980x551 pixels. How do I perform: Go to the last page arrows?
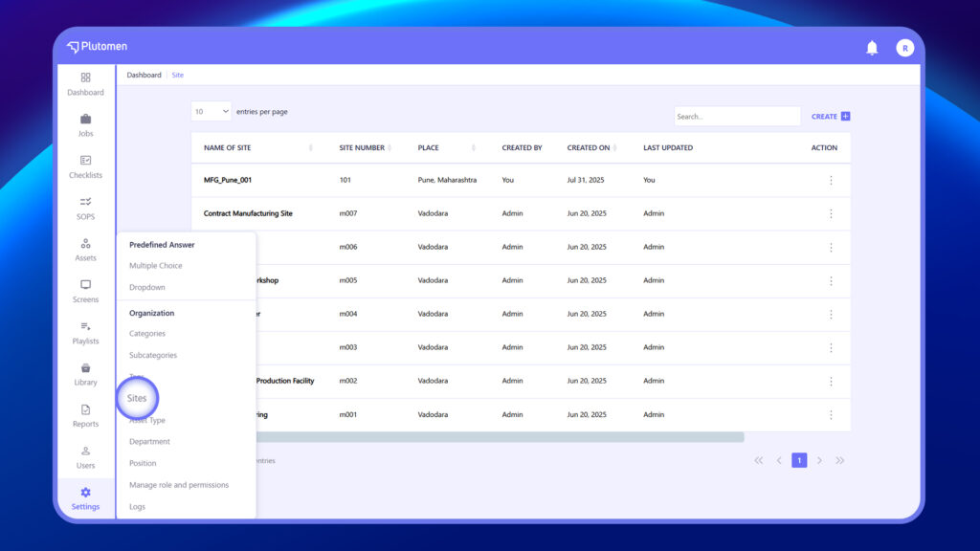coord(840,460)
